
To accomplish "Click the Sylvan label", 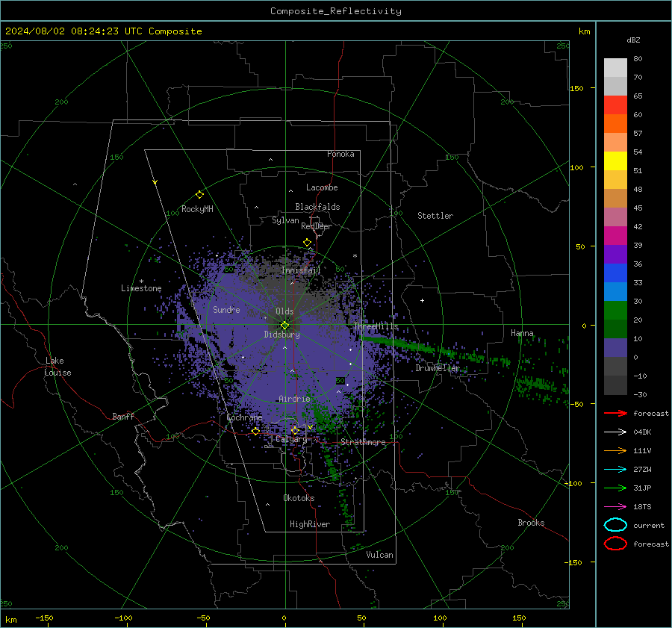I will pos(285,220).
